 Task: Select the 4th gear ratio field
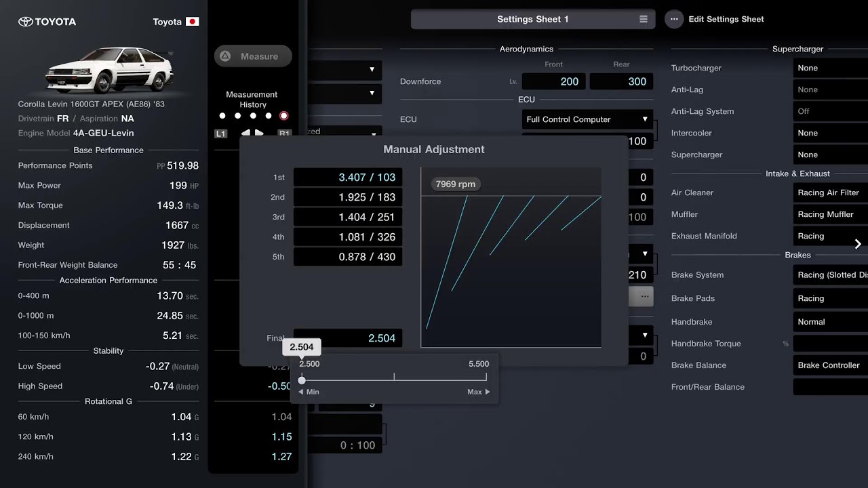[348, 237]
